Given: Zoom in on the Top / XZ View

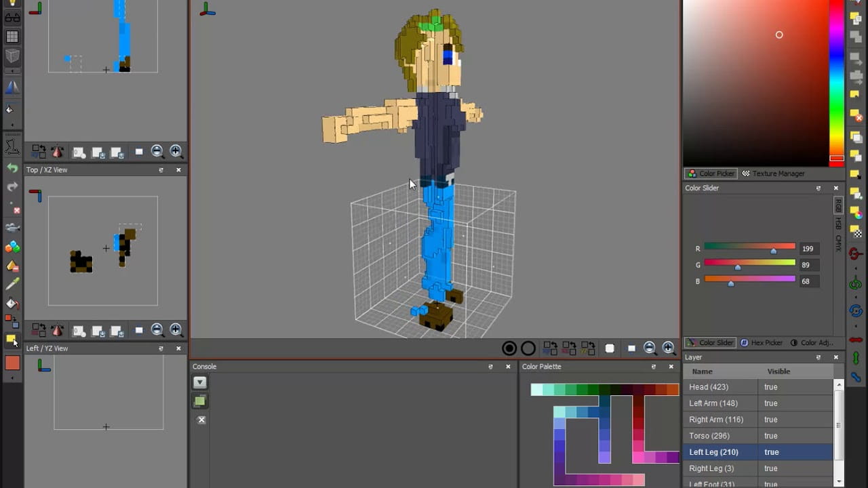Looking at the screenshot, I should (x=176, y=330).
